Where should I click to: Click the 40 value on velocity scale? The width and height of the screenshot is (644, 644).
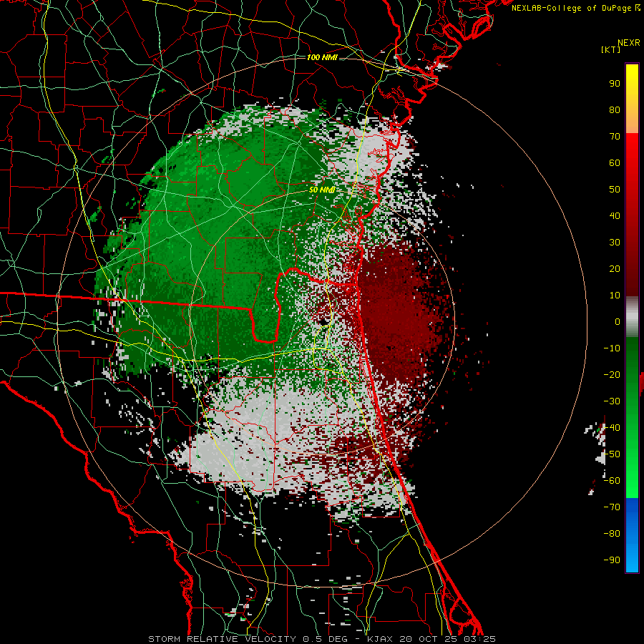tap(615, 215)
